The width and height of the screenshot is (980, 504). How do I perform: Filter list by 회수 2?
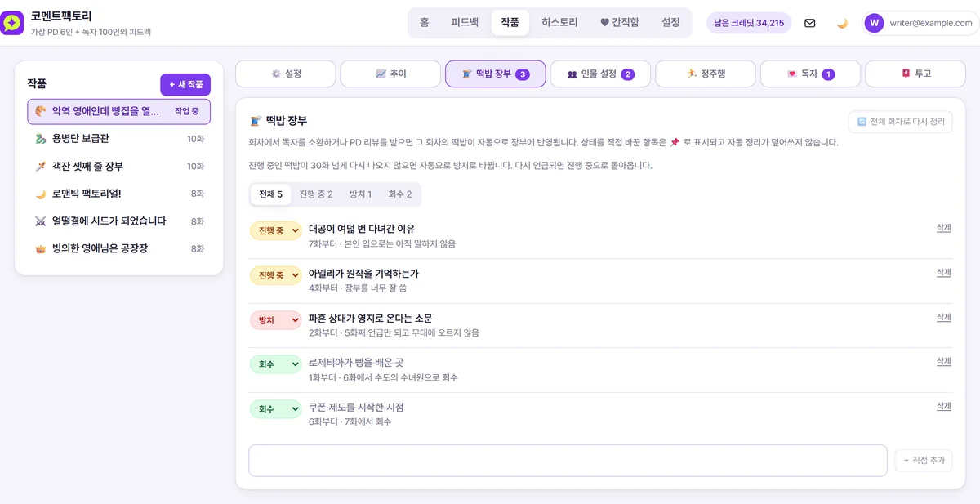(400, 194)
